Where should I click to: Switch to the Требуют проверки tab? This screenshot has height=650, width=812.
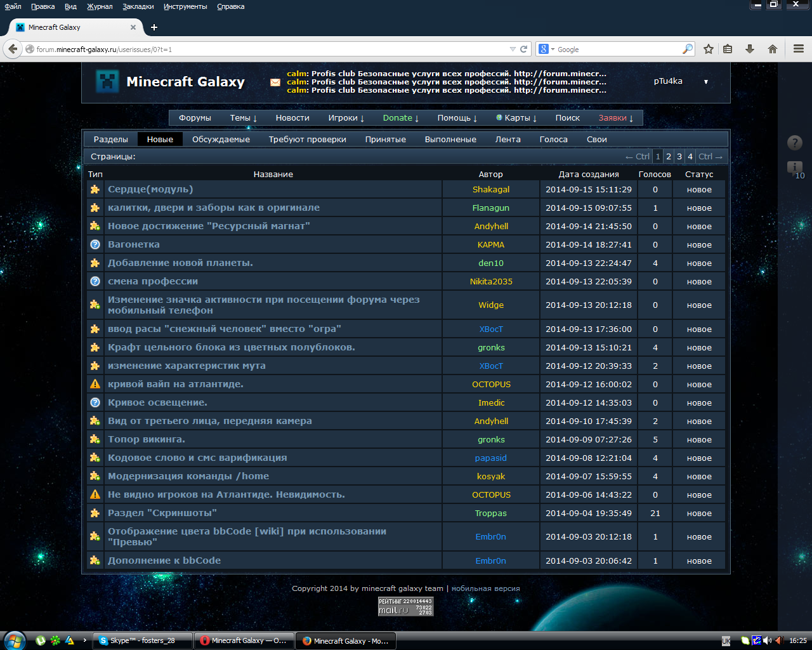[x=308, y=139]
